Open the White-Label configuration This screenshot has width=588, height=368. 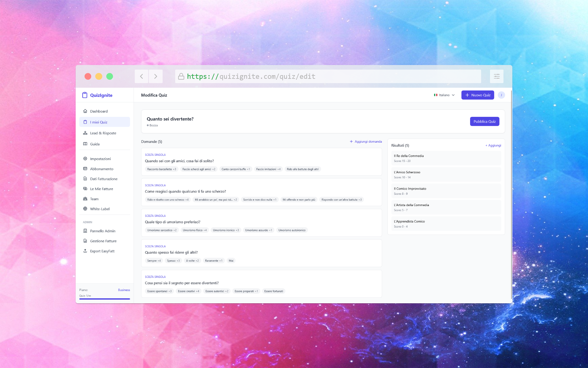(x=100, y=209)
